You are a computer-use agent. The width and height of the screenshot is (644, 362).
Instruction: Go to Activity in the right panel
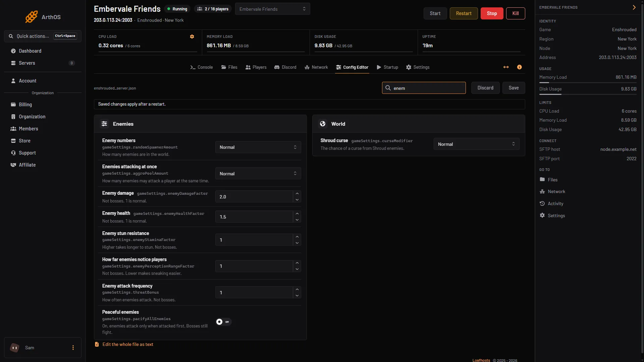click(551, 203)
